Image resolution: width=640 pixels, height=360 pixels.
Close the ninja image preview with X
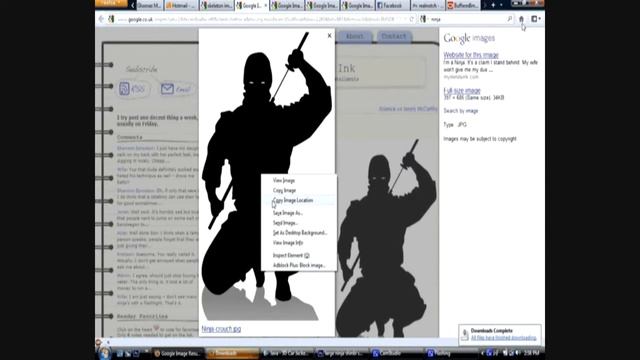click(x=329, y=36)
